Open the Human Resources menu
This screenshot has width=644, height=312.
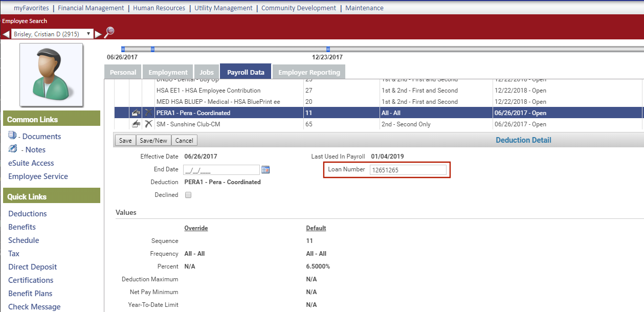159,8
